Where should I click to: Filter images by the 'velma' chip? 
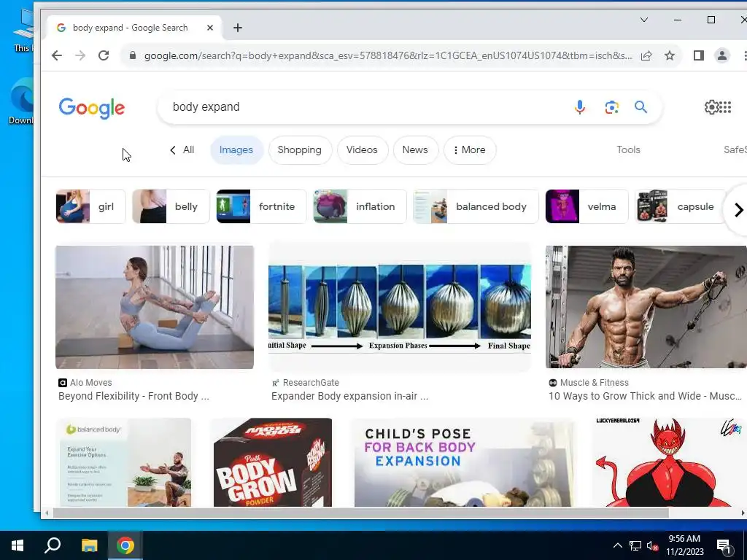pos(587,206)
